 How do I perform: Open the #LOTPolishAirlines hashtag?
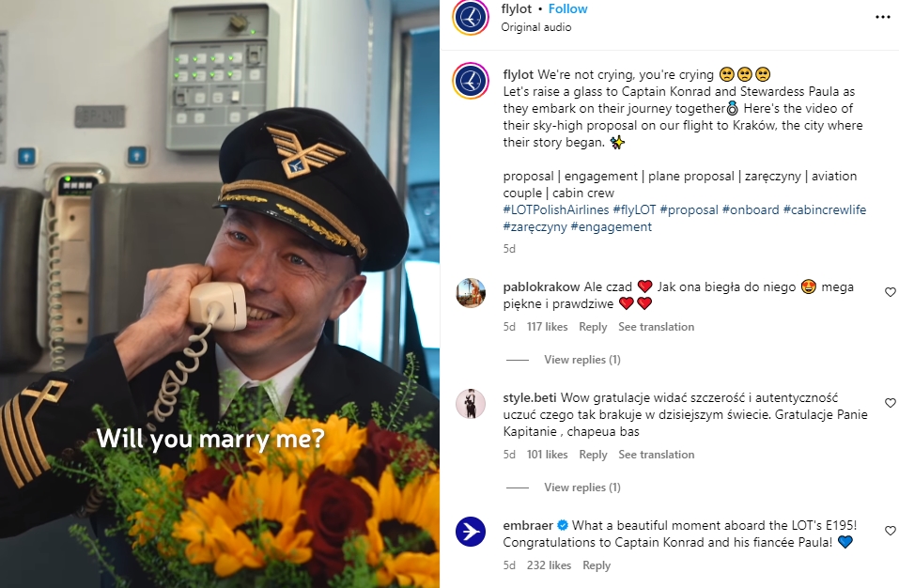point(555,209)
